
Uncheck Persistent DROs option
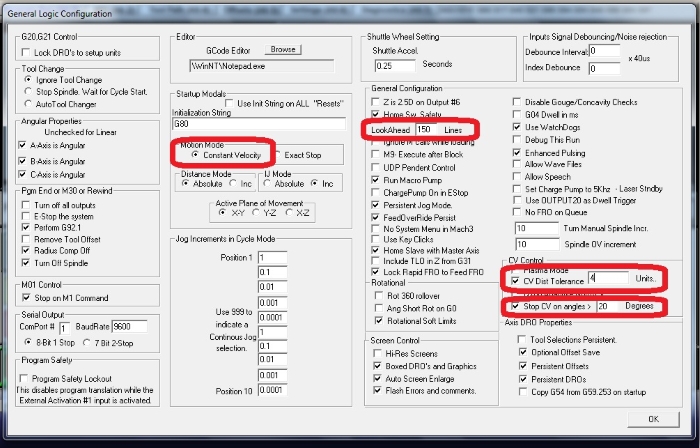523,379
